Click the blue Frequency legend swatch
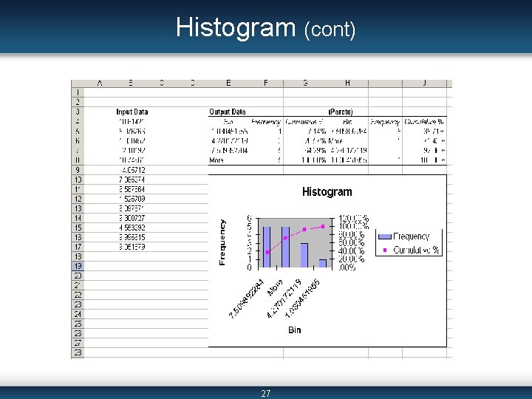Screen dimensions: 532x399 pyautogui.click(x=385, y=236)
